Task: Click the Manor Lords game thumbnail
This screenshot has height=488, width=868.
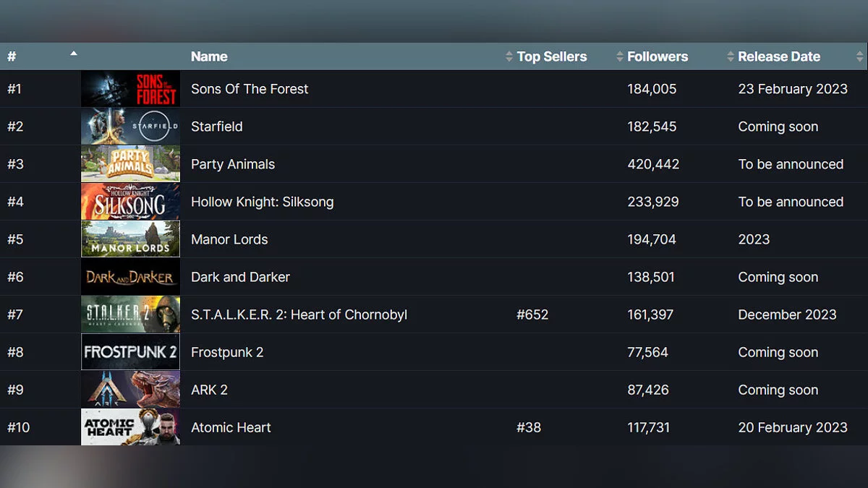Action: click(130, 239)
